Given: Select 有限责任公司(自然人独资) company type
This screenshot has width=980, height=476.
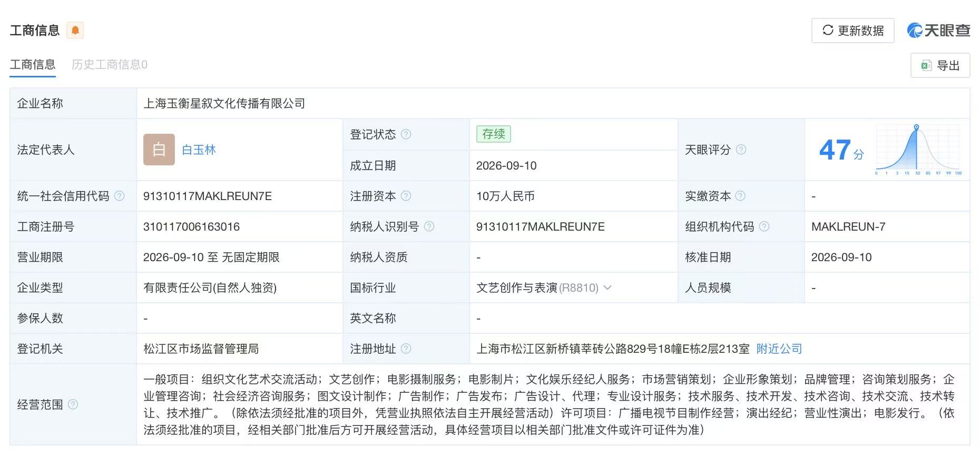Looking at the screenshot, I should tap(210, 288).
